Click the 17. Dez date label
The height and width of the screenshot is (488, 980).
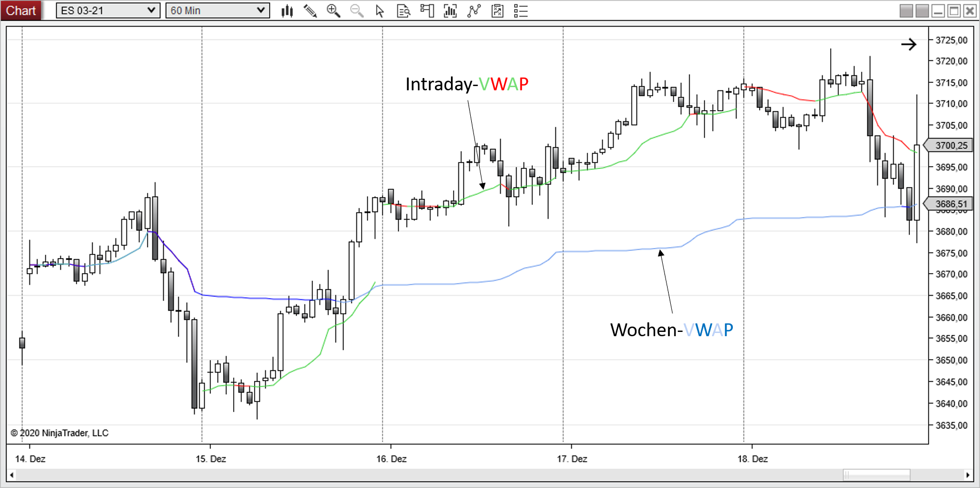tap(572, 459)
